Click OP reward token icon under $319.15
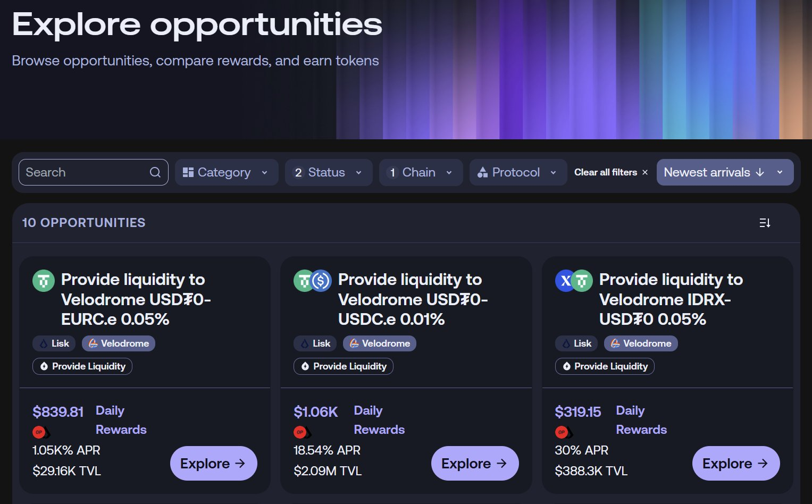 (562, 432)
